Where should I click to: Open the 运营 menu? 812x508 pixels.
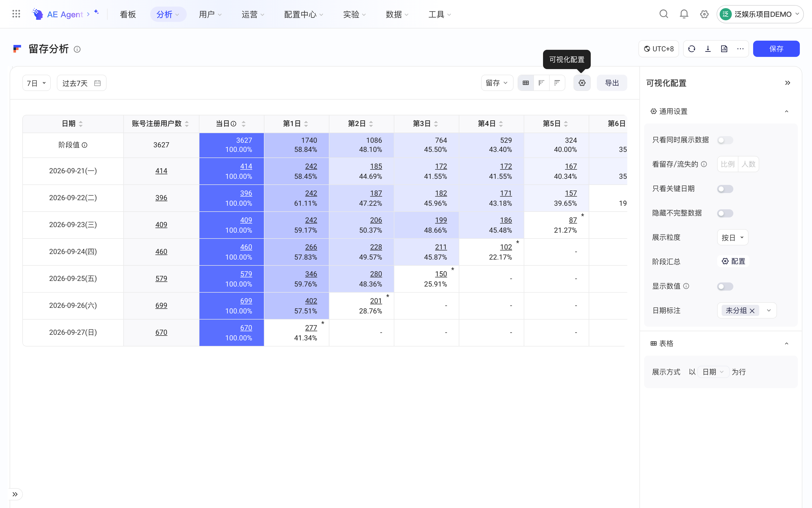click(253, 14)
